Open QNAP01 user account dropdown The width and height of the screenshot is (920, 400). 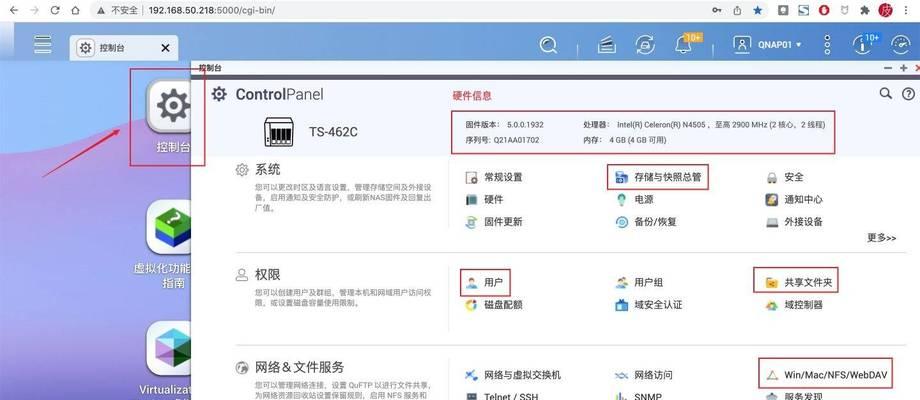pyautogui.click(x=767, y=45)
